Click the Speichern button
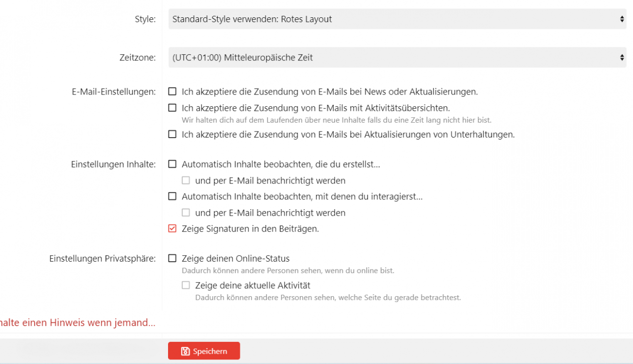633x364 pixels. [x=204, y=351]
